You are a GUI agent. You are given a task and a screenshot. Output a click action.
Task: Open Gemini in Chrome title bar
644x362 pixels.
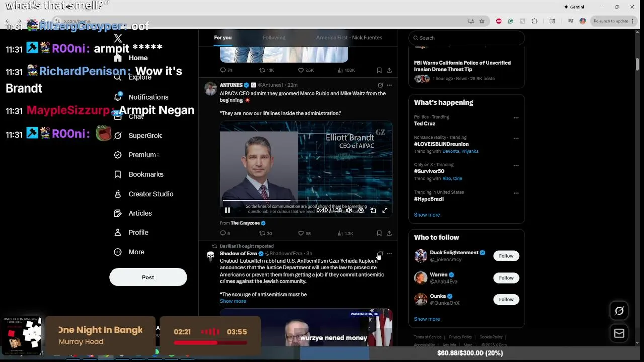pyautogui.click(x=574, y=7)
